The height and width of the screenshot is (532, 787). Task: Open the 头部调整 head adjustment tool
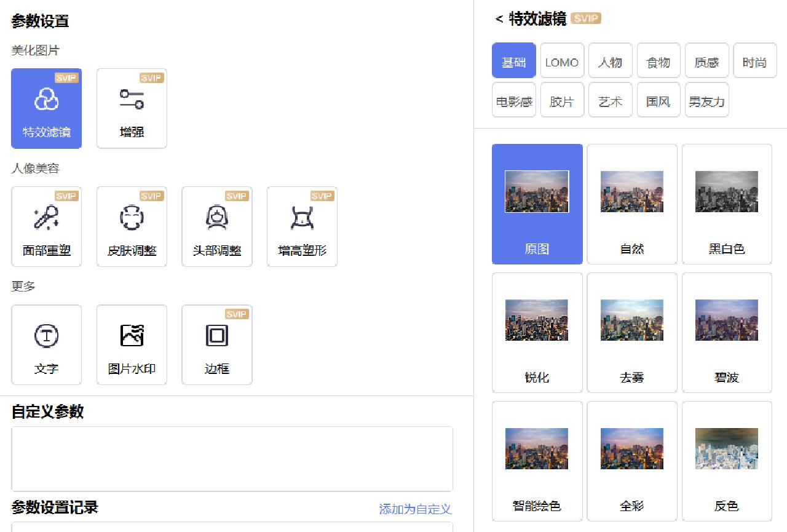click(216, 226)
